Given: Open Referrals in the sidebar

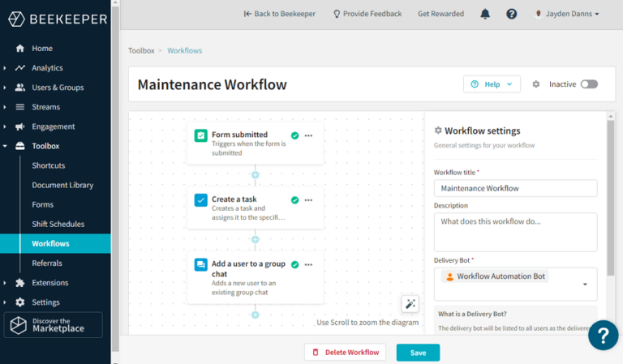Looking at the screenshot, I should 47,263.
